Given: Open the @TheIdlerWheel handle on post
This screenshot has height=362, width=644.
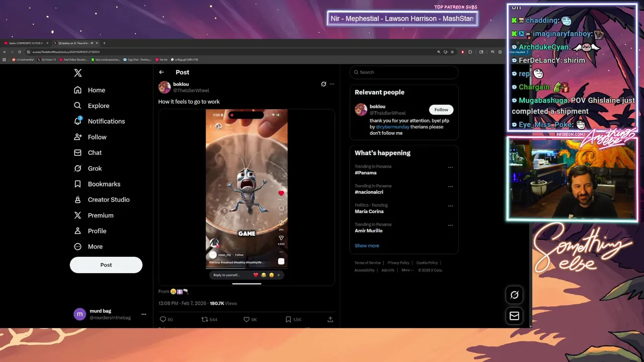Looking at the screenshot, I should coord(191,90).
